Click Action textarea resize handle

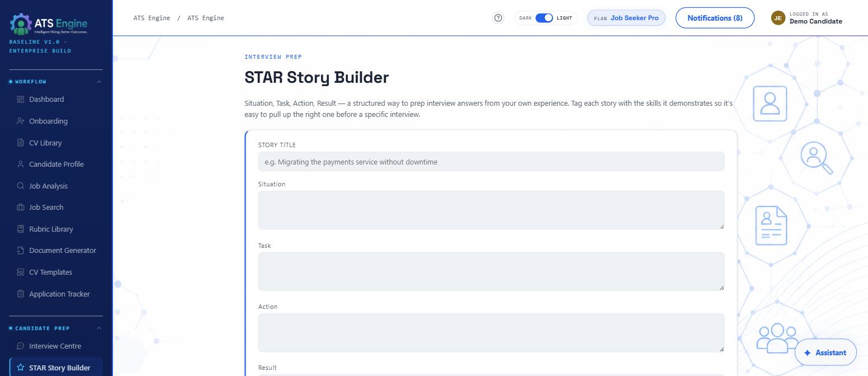pyautogui.click(x=721, y=349)
